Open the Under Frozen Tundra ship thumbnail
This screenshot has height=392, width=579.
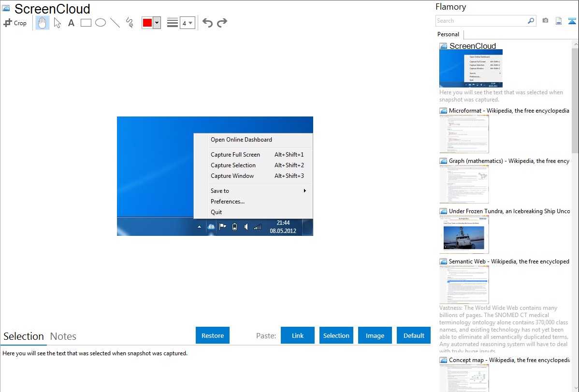coord(464,234)
